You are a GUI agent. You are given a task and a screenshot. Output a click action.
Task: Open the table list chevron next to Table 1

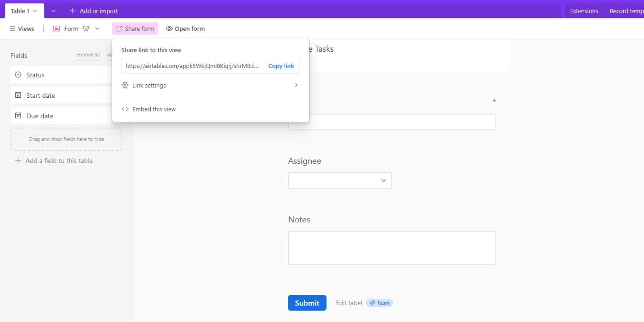[53, 11]
